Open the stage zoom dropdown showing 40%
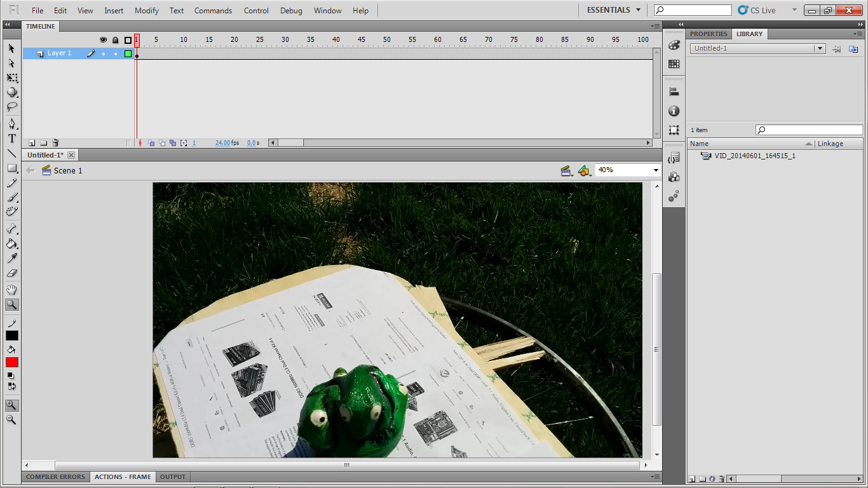 pos(656,170)
